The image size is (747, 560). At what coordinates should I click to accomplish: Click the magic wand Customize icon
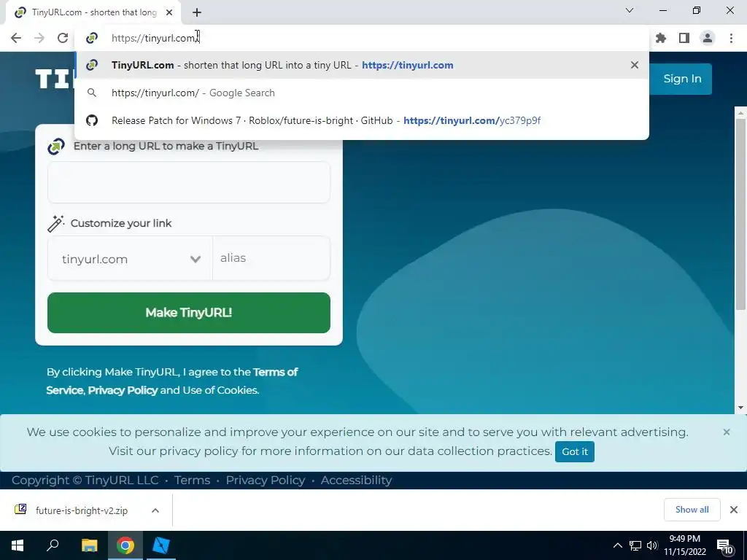[x=55, y=223]
